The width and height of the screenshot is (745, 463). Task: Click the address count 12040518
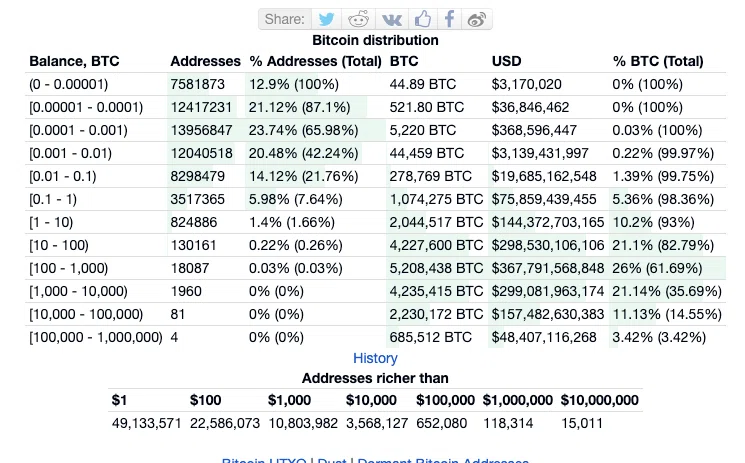point(201,154)
